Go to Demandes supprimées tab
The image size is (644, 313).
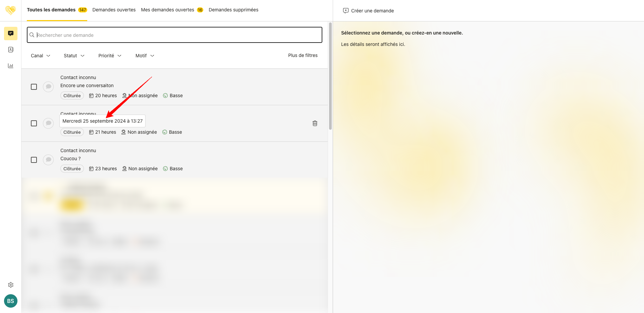[233, 10]
